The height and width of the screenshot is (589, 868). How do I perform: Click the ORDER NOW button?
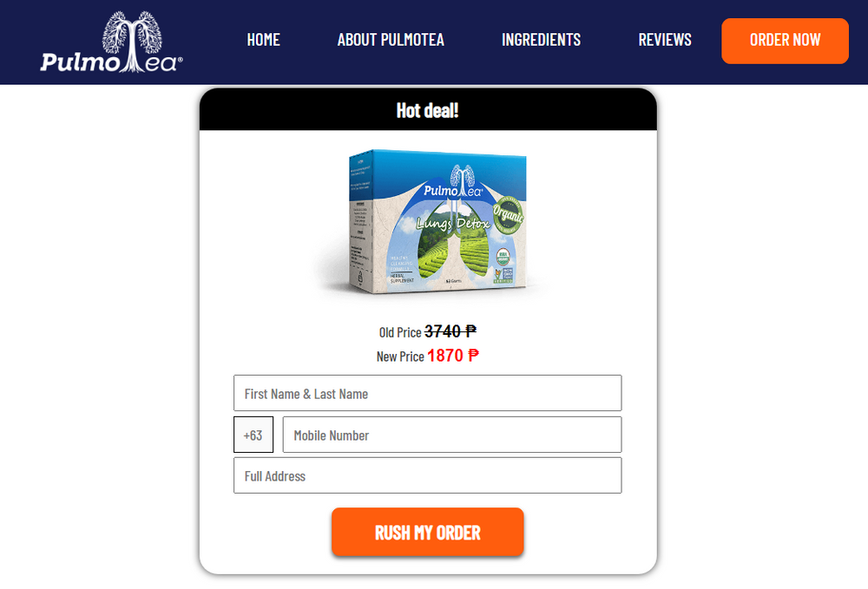785,41
